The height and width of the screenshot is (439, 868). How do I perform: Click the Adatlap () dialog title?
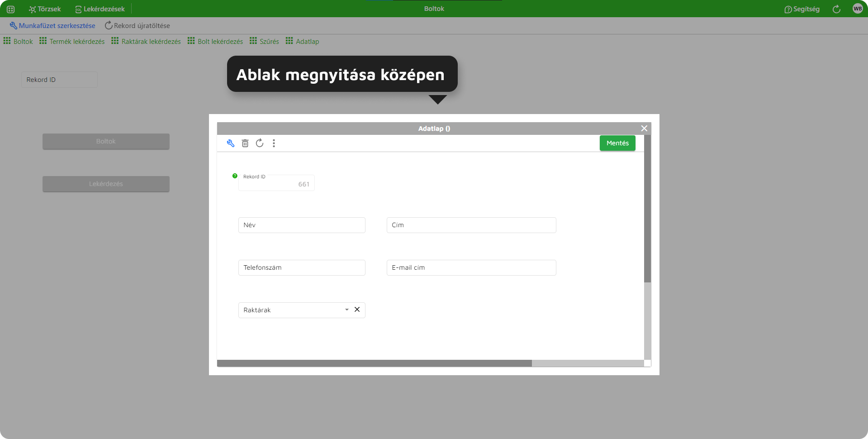point(434,129)
